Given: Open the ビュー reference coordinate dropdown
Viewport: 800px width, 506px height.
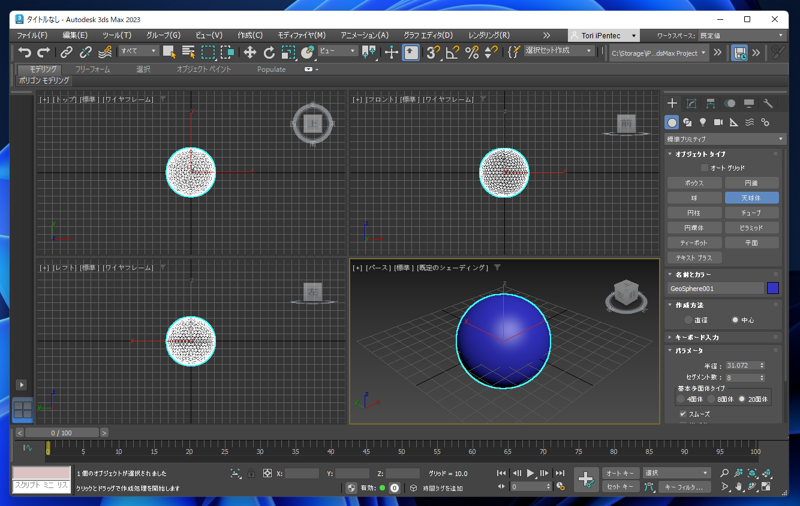Looking at the screenshot, I should click(337, 50).
